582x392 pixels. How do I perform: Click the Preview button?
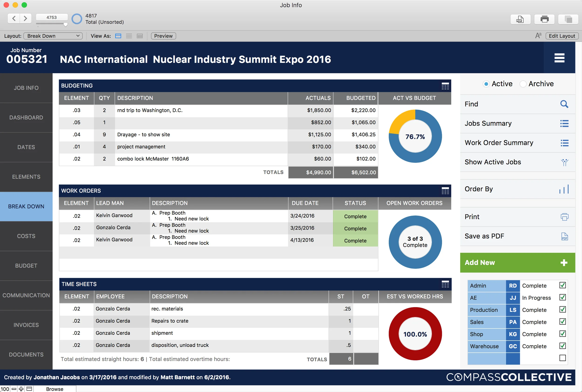(163, 36)
